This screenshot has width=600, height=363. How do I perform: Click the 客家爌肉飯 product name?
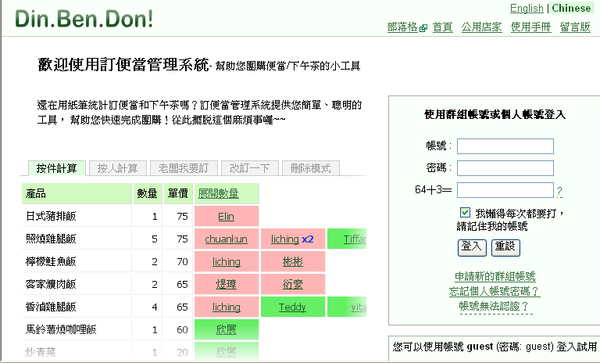click(x=51, y=284)
